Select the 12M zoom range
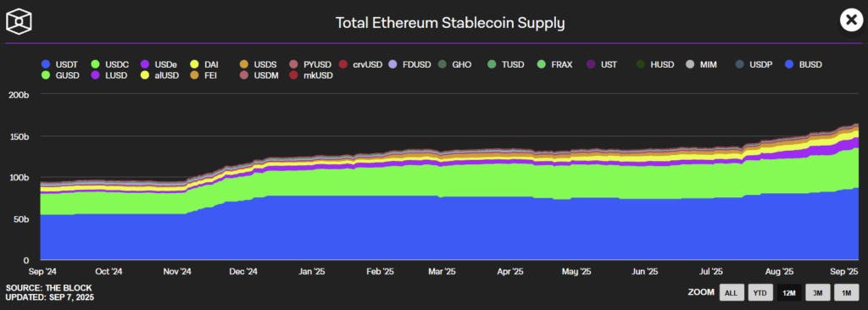The height and width of the screenshot is (310, 868). [x=789, y=291]
